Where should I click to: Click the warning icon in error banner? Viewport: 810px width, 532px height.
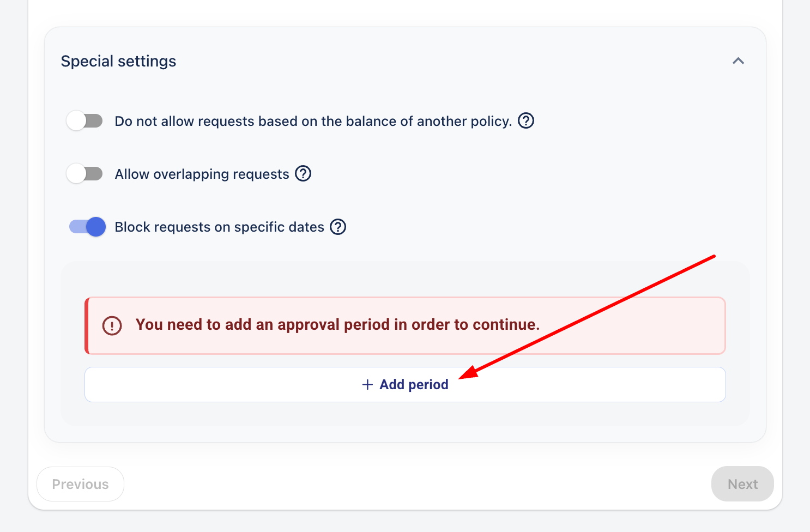pos(112,325)
